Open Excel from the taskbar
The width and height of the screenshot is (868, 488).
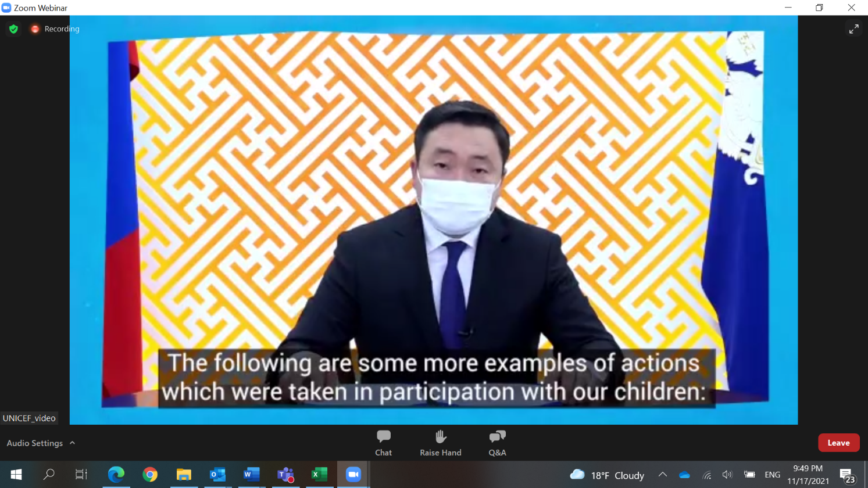(x=319, y=475)
